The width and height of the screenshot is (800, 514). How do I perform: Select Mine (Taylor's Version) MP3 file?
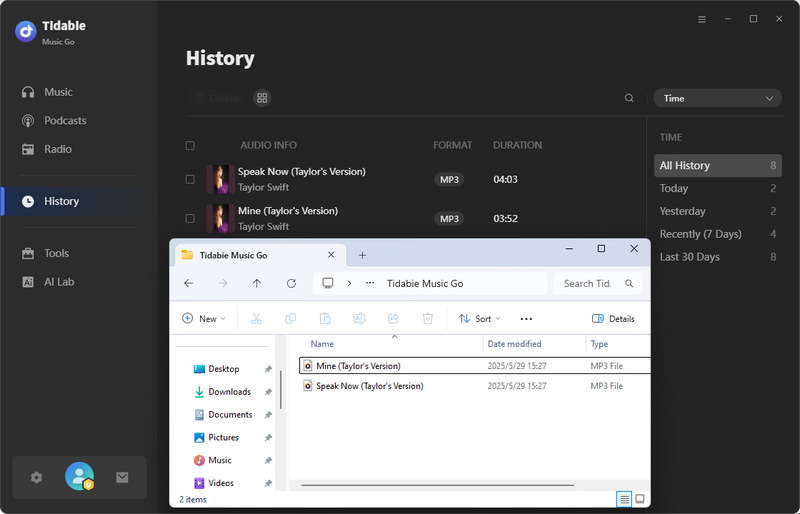pyautogui.click(x=474, y=366)
